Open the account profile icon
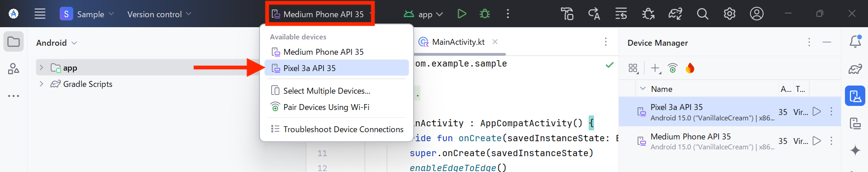 757,14
